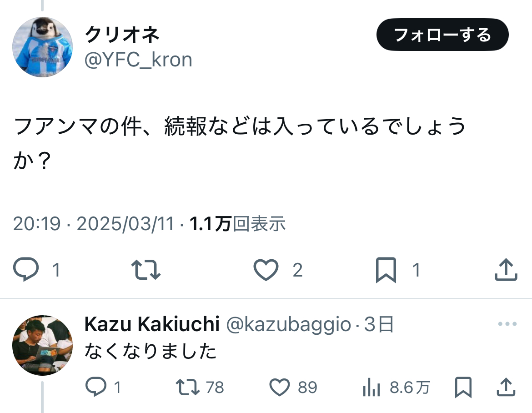Screen dimensions: 532x413
Task: Open the three-dot menu on Kazu's reply
Action: click(507, 324)
